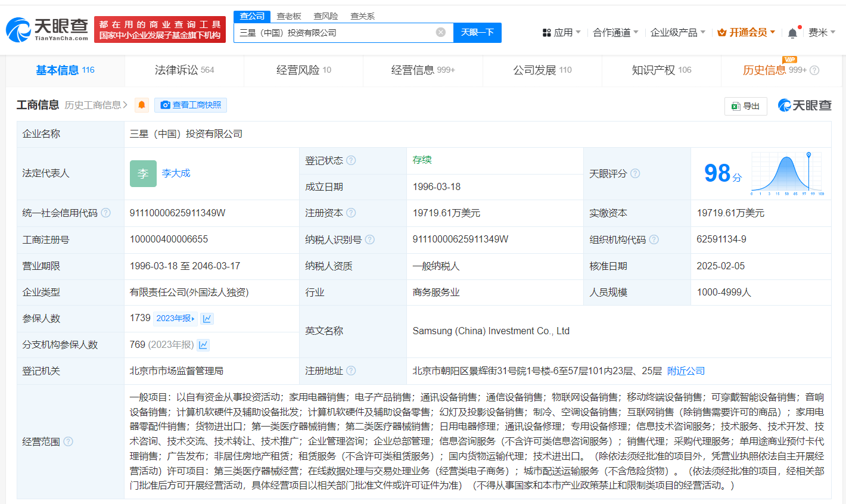The height and width of the screenshot is (504, 846).
Task: Click the 导出 export button
Action: pos(746,106)
